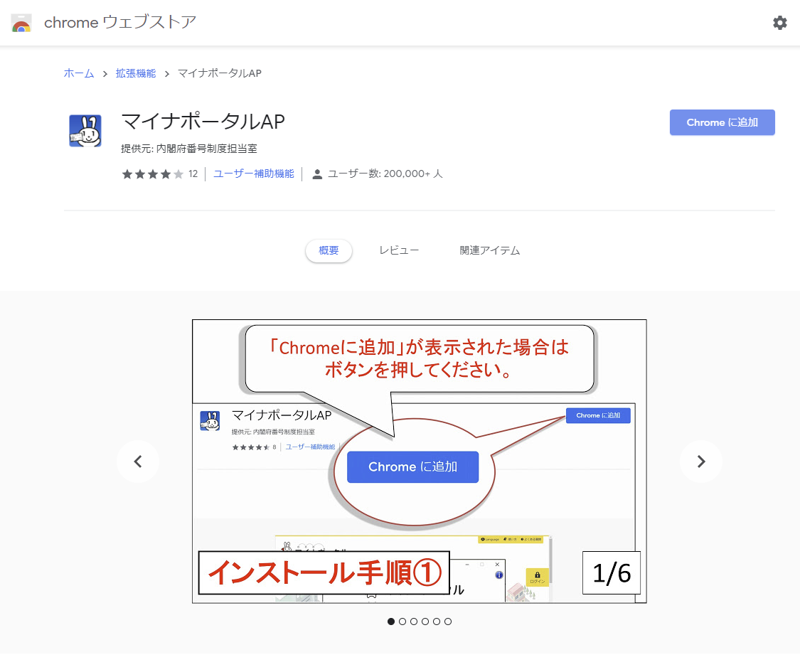Click the Chrome Web Store logo
The height and width of the screenshot is (672, 800).
pos(21,23)
